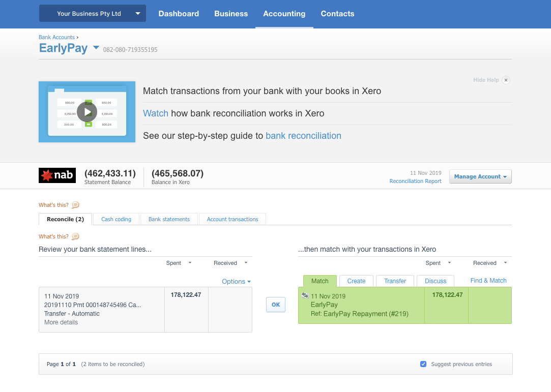Open the Options dropdown for statement lines

[x=236, y=281]
